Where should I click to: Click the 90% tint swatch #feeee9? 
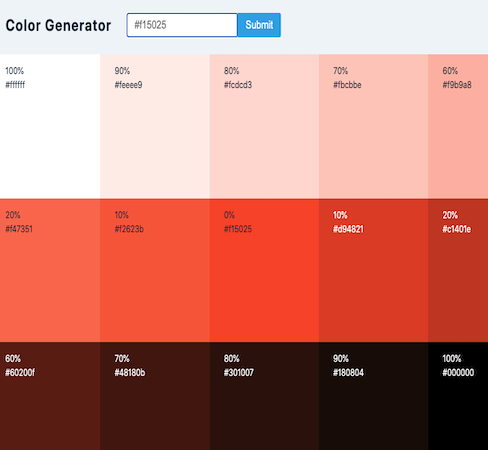155,126
